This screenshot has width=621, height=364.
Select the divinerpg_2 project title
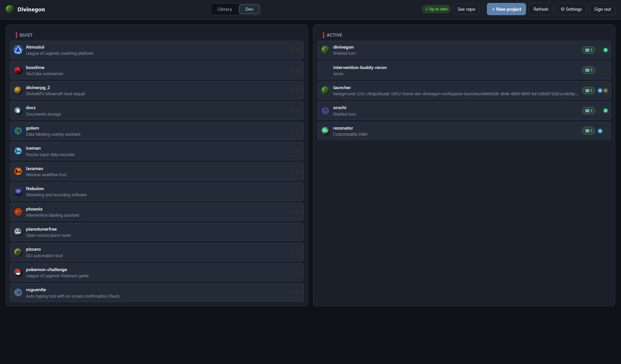pos(38,87)
